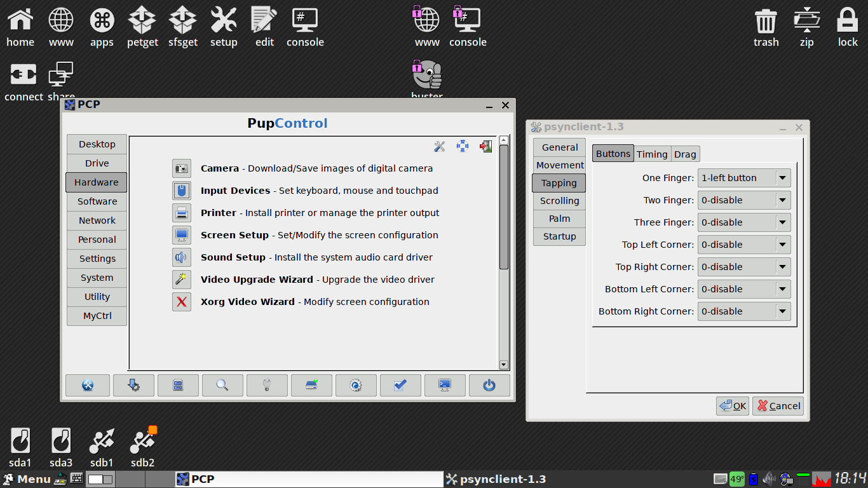The height and width of the screenshot is (488, 868).
Task: Select the Utility category in PupControl
Action: [x=97, y=297]
